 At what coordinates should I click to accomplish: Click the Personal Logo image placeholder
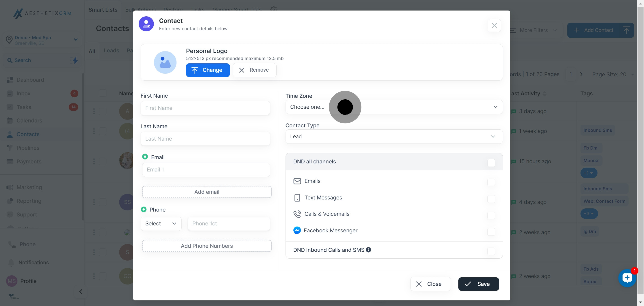(165, 62)
